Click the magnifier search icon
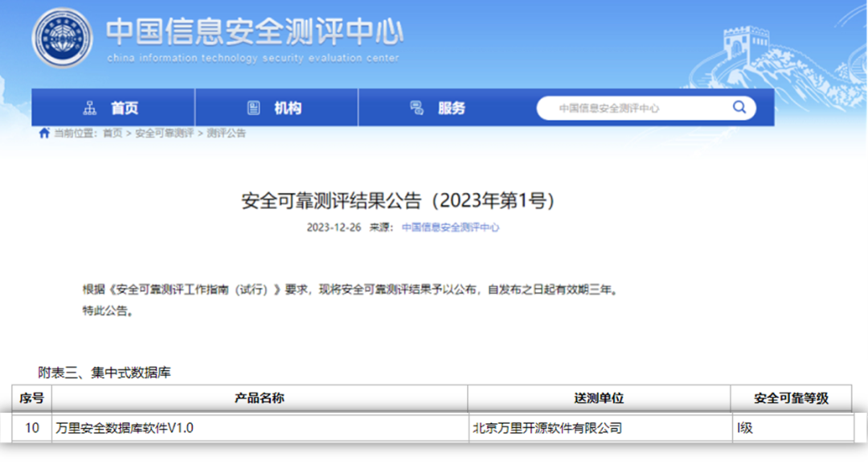The image size is (868, 465). pyautogui.click(x=739, y=107)
